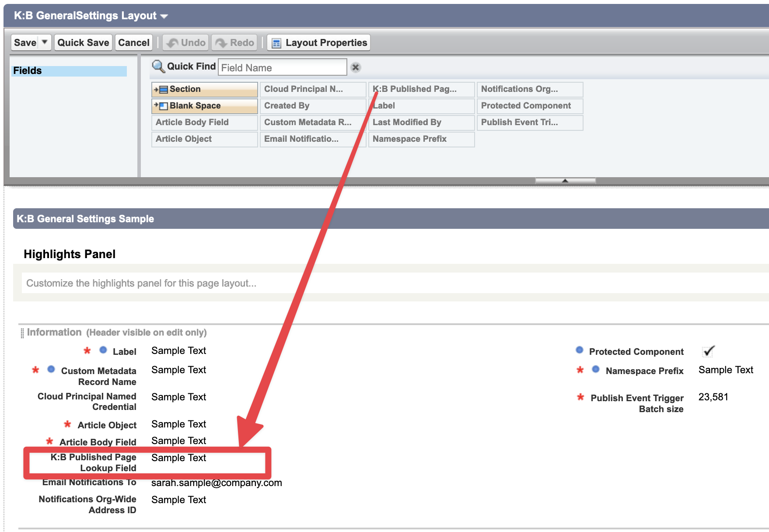
Task: Select Fields in the left palette list
Action: click(69, 71)
